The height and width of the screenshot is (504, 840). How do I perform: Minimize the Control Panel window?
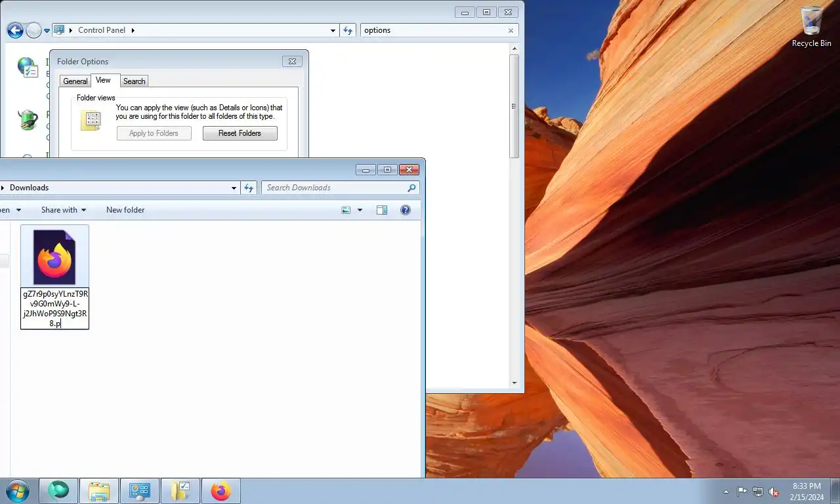465,12
